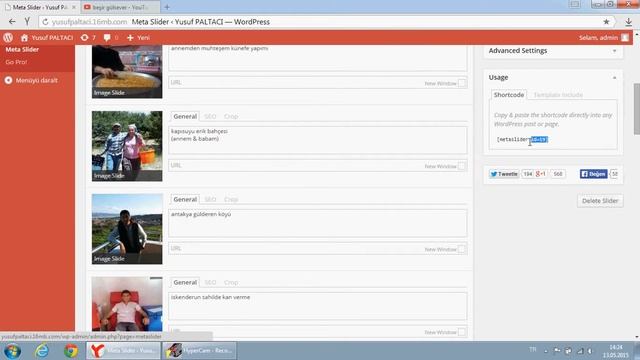
Task: Reload the page with the refresh icon
Action: tap(45, 22)
